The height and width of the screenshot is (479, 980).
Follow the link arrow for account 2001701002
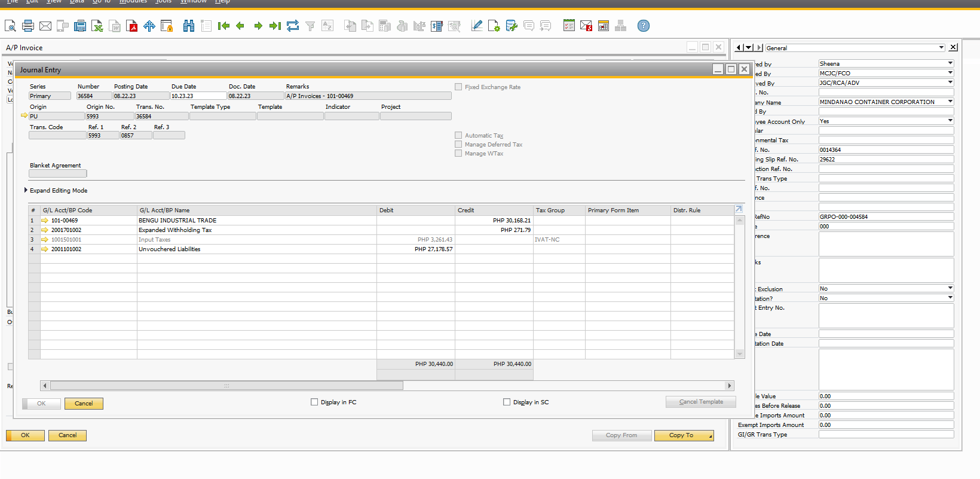tap(45, 230)
